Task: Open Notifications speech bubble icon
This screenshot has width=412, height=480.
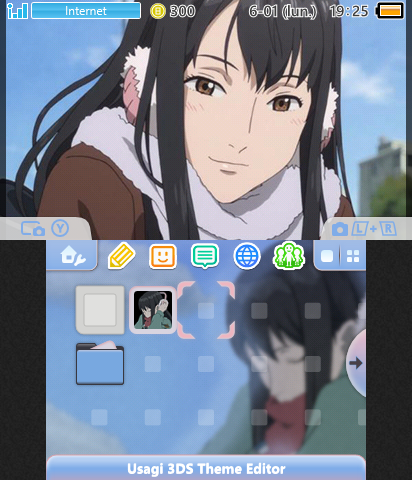Action: coord(205,256)
